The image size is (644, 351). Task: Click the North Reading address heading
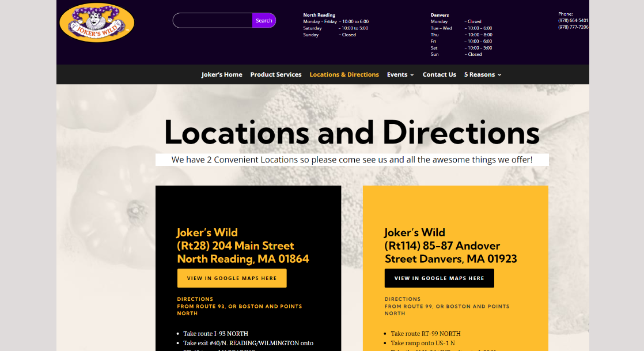click(x=243, y=246)
